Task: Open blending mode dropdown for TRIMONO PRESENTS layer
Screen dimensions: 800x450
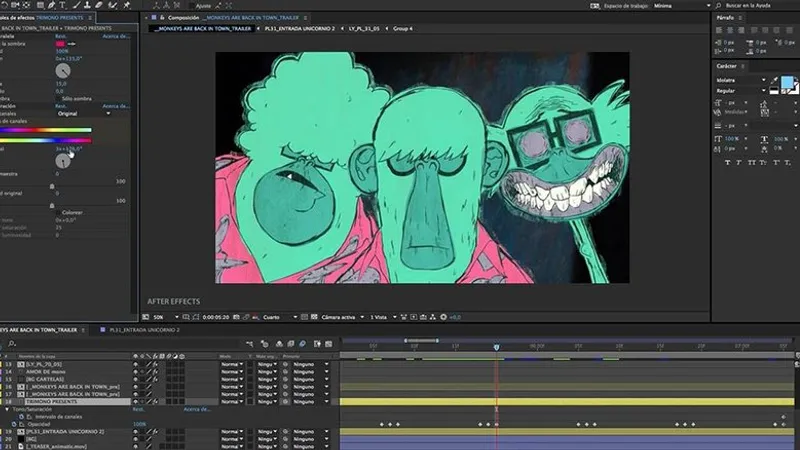Action: pyautogui.click(x=232, y=402)
